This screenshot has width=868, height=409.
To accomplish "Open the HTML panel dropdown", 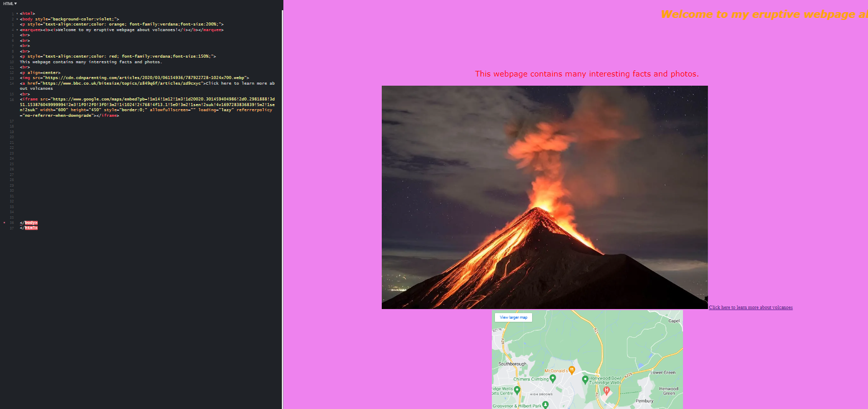I will pyautogui.click(x=10, y=4).
